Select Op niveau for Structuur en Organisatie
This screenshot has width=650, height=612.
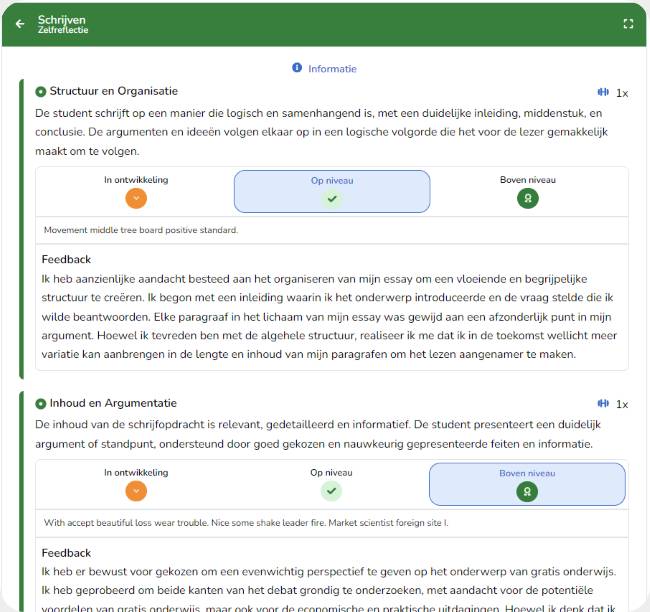332,192
